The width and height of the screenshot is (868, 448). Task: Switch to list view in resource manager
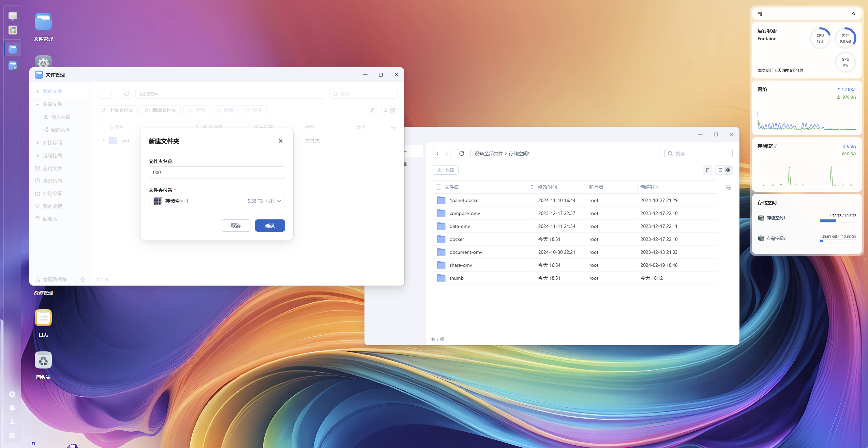720,170
